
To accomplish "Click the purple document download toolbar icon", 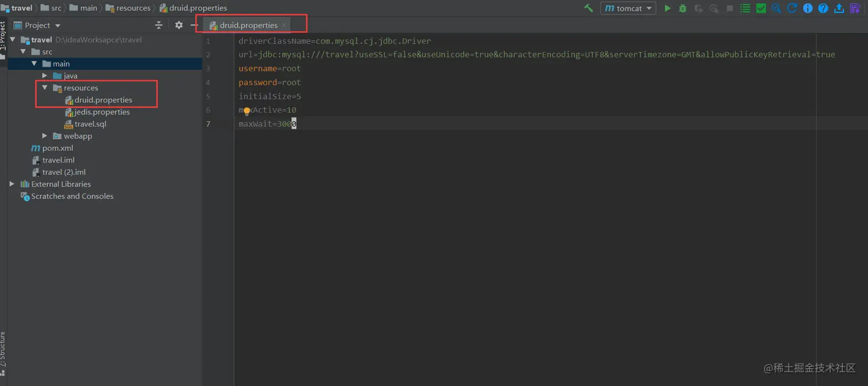I will coord(854,8).
